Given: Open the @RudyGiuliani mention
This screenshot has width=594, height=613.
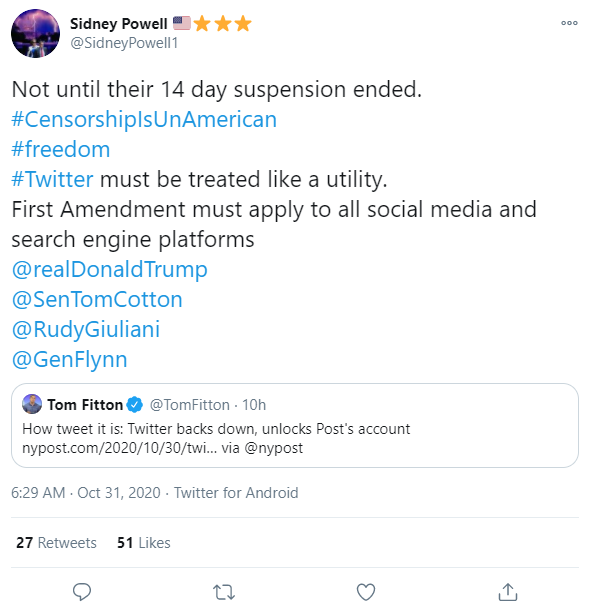Looking at the screenshot, I should coord(86,330).
